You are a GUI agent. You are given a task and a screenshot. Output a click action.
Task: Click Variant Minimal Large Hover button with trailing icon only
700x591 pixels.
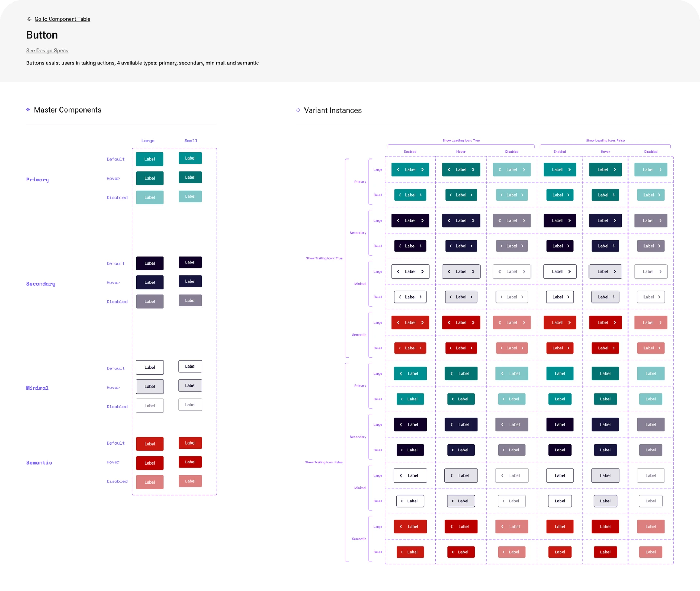point(605,271)
